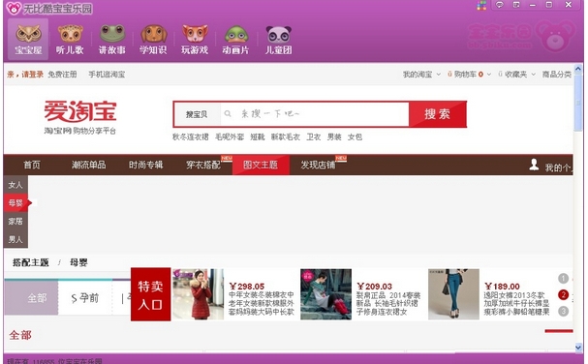The width and height of the screenshot is (588, 364).
Task: Click scrollbar up arrow
Action: 578,69
